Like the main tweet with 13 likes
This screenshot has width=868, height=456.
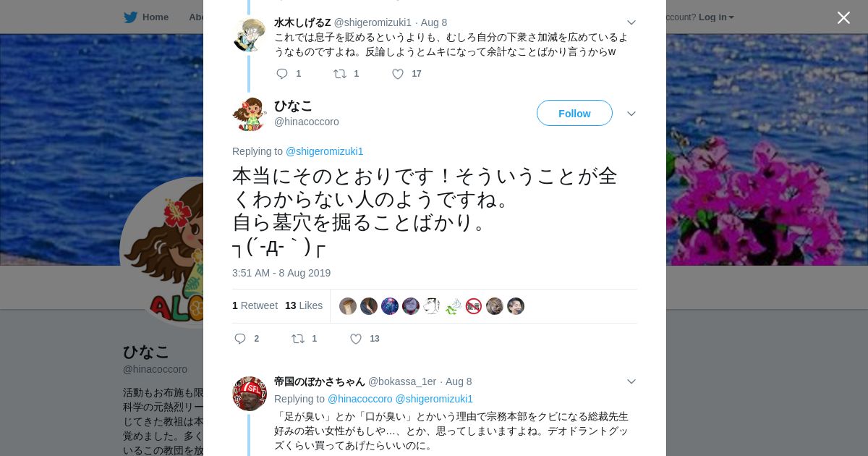click(356, 339)
